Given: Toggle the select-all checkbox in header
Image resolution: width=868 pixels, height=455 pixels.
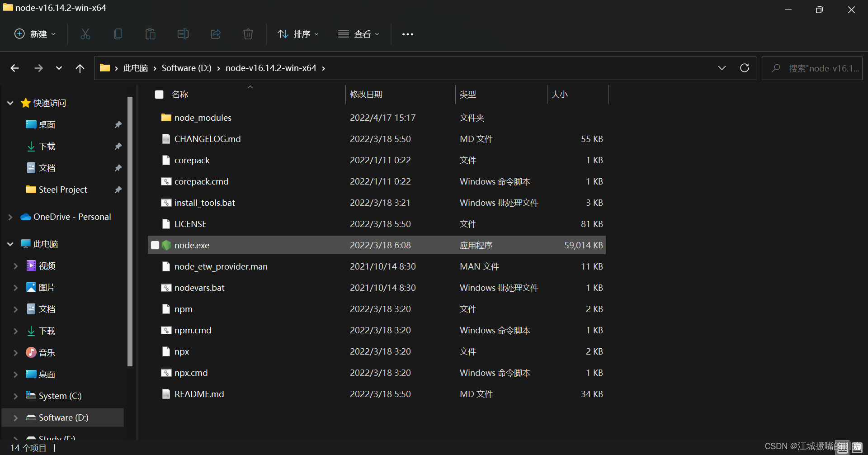Looking at the screenshot, I should click(159, 95).
